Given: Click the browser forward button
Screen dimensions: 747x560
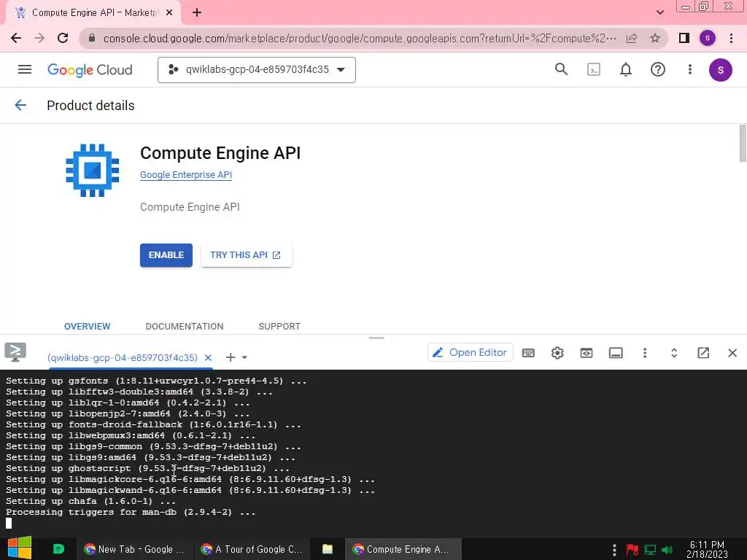Looking at the screenshot, I should 39,38.
